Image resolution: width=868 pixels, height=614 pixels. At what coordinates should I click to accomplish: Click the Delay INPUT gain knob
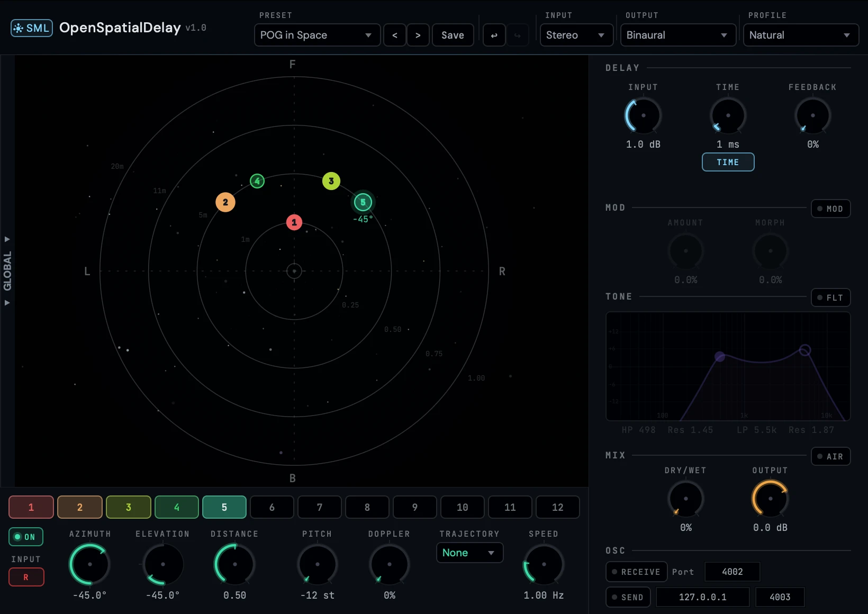click(644, 115)
